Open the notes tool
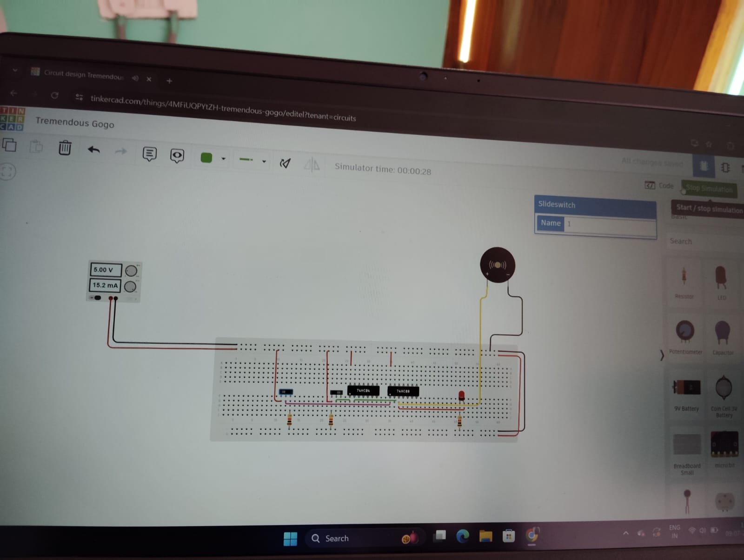The height and width of the screenshot is (560, 744). coord(149,154)
